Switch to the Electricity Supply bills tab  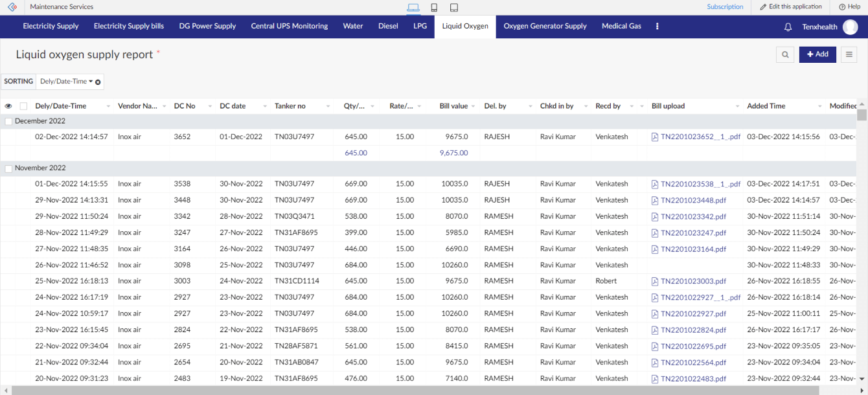point(129,27)
